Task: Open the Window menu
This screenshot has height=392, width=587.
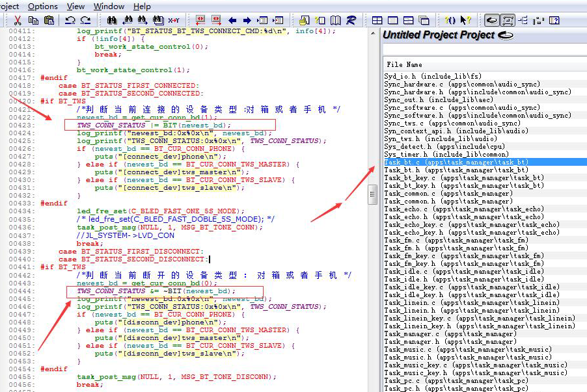Action: 109,7
